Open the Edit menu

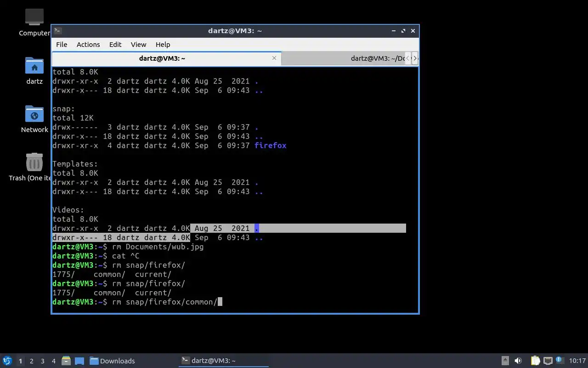115,45
